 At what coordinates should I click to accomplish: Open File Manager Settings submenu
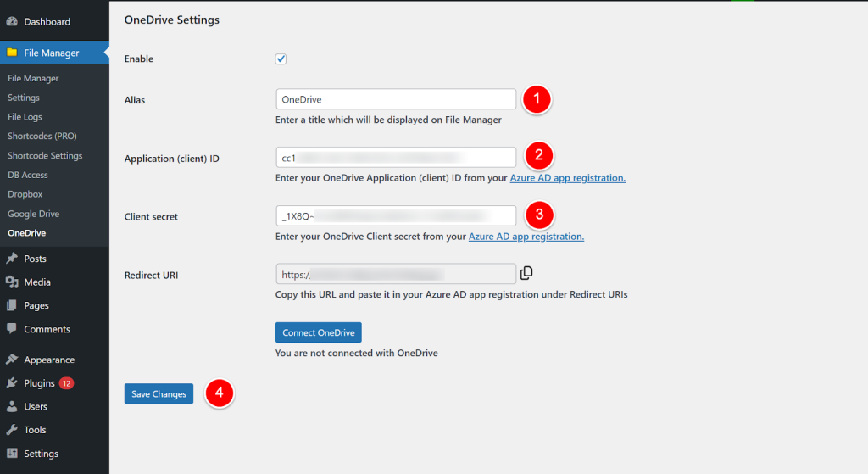(x=24, y=98)
